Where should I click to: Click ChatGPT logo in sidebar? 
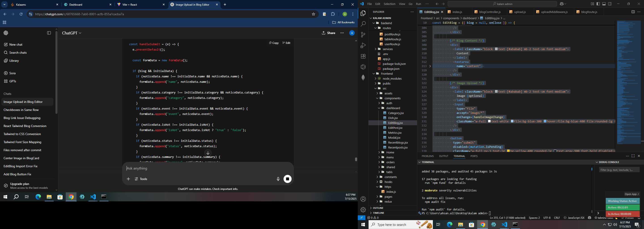pos(6,33)
